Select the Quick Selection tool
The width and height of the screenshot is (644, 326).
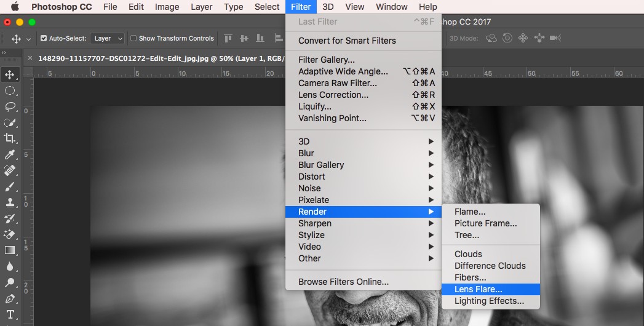[10, 122]
